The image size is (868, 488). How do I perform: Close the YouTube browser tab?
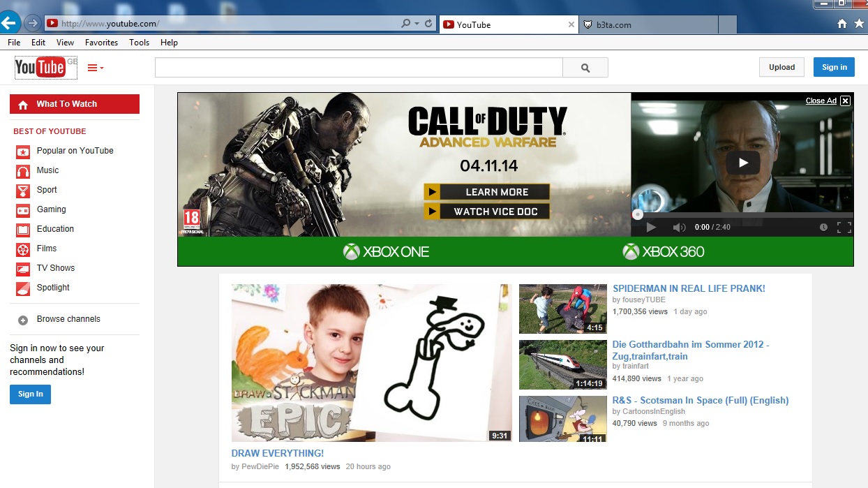click(571, 24)
